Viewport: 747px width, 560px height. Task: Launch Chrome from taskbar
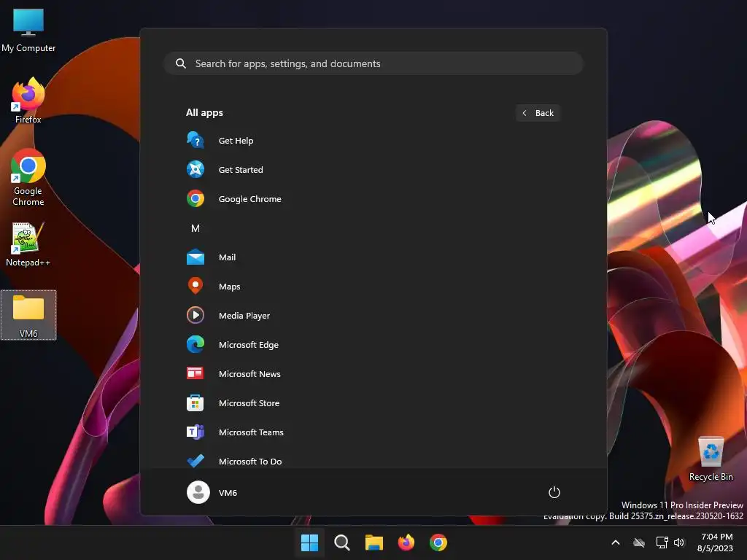pyautogui.click(x=438, y=542)
